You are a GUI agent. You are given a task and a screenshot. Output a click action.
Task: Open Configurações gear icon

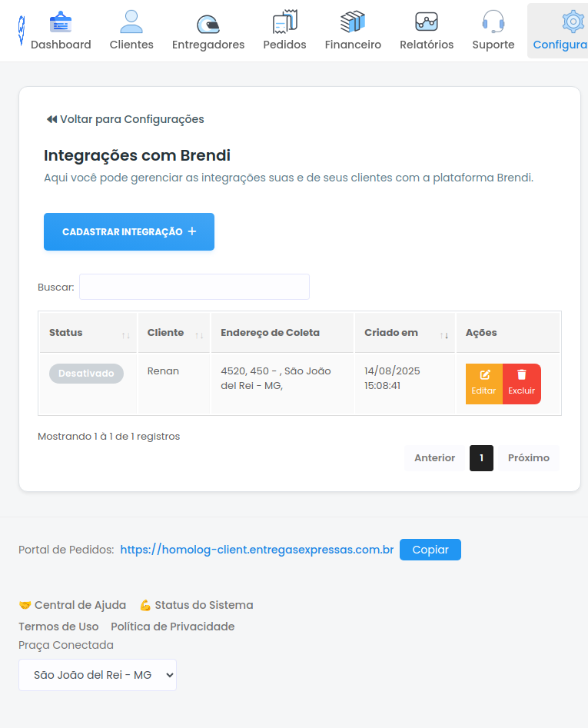tap(572, 22)
